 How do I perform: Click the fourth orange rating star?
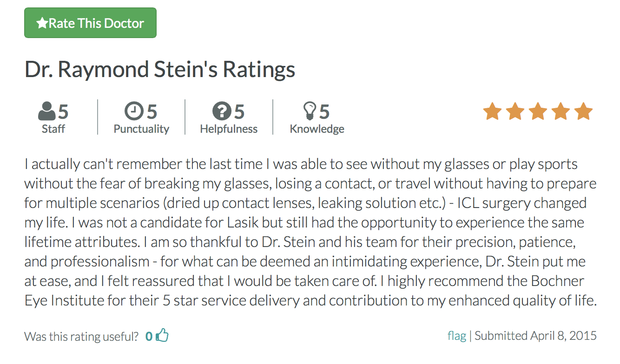(561, 112)
